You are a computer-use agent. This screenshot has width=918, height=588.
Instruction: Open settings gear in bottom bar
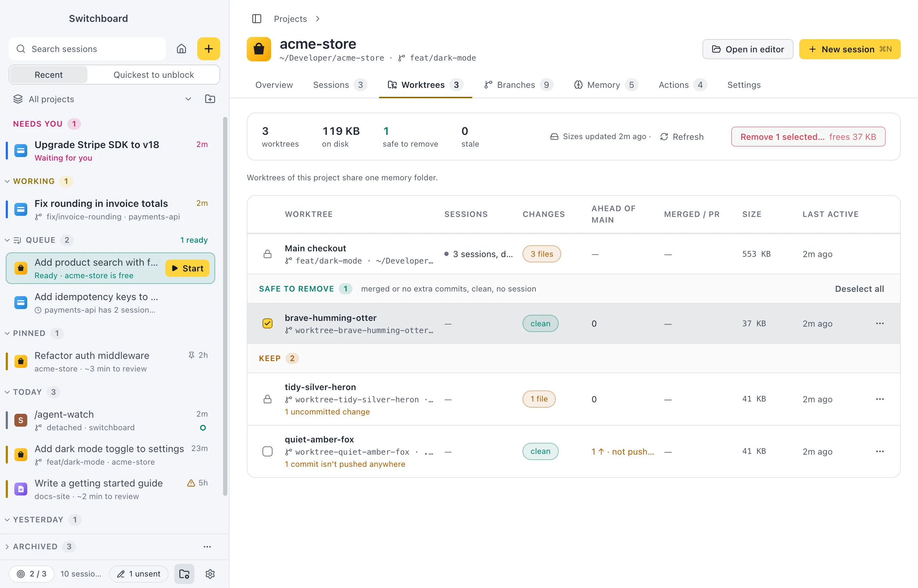click(210, 574)
